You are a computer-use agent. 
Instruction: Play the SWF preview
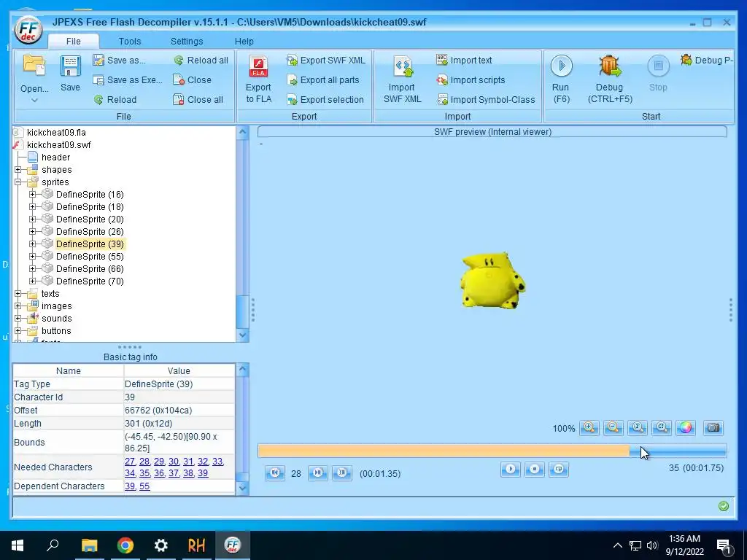click(x=510, y=470)
